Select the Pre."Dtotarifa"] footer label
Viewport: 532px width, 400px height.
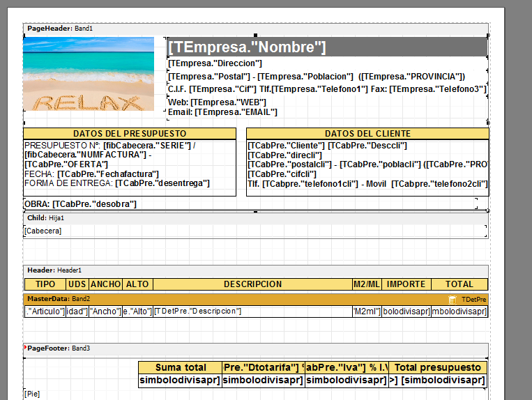coord(264,367)
